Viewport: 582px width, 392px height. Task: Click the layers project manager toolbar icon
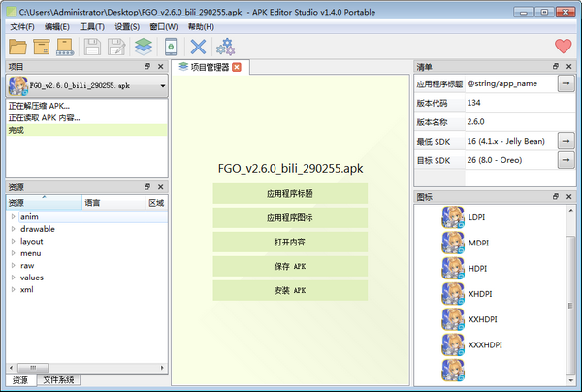coord(144,47)
